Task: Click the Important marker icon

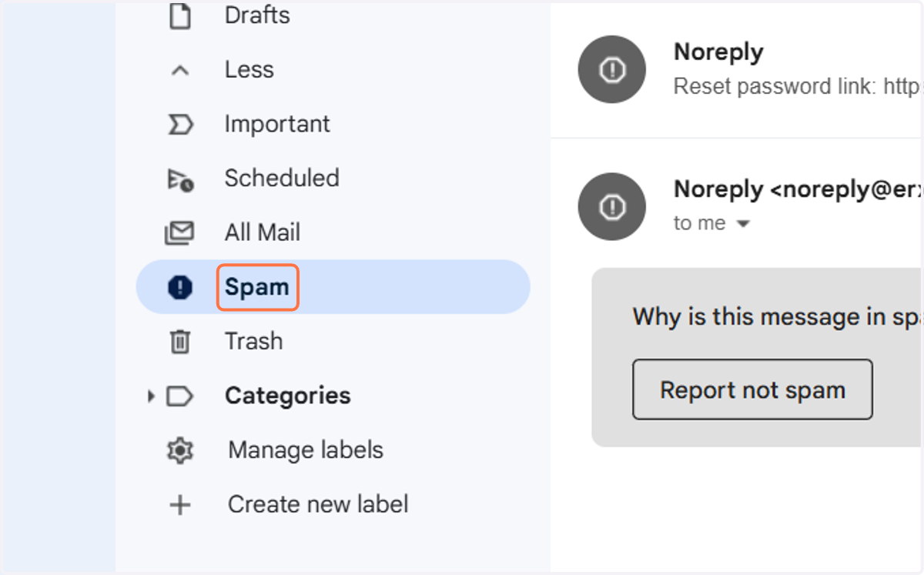Action: [x=179, y=125]
